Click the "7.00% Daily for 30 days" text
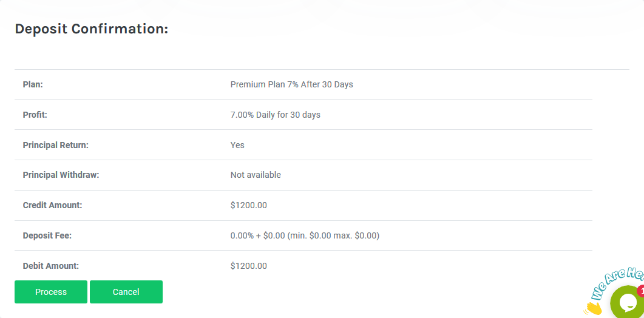The height and width of the screenshot is (318, 644). tap(275, 115)
